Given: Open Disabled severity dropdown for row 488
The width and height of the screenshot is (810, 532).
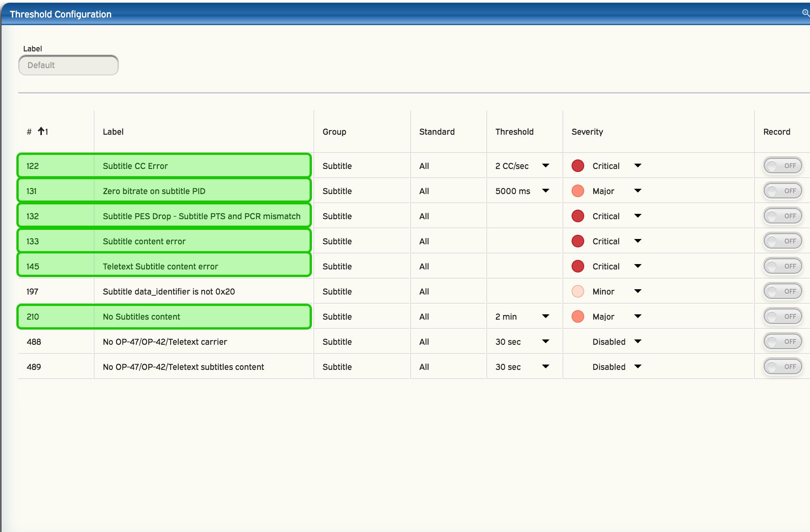Looking at the screenshot, I should 638,341.
